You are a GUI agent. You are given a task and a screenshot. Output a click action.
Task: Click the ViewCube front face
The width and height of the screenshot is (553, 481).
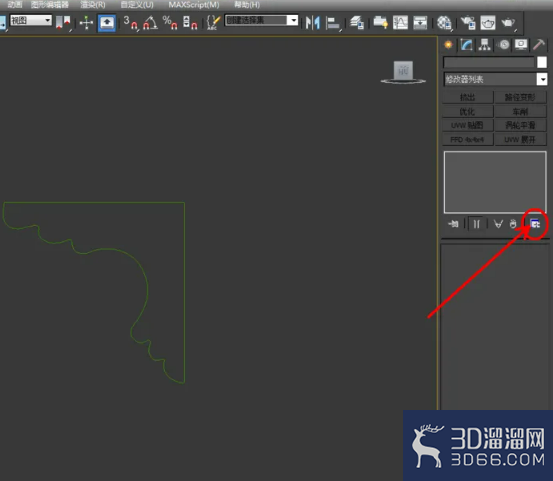click(403, 71)
